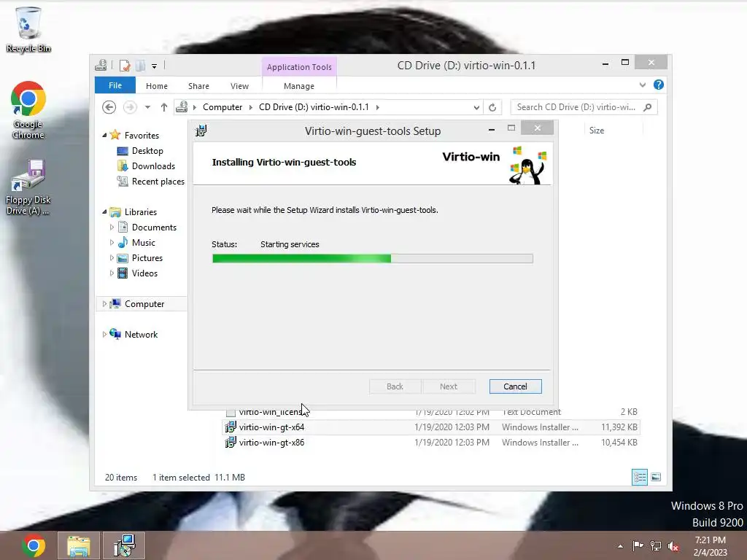Click the muted volume tray icon
747x560 pixels.
(x=673, y=546)
